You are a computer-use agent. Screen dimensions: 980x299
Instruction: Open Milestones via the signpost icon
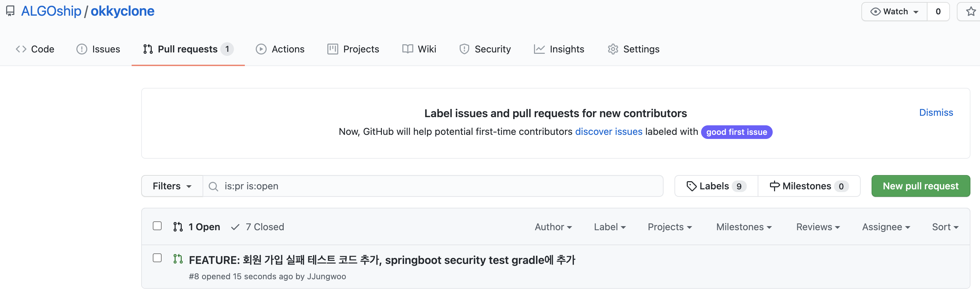775,186
